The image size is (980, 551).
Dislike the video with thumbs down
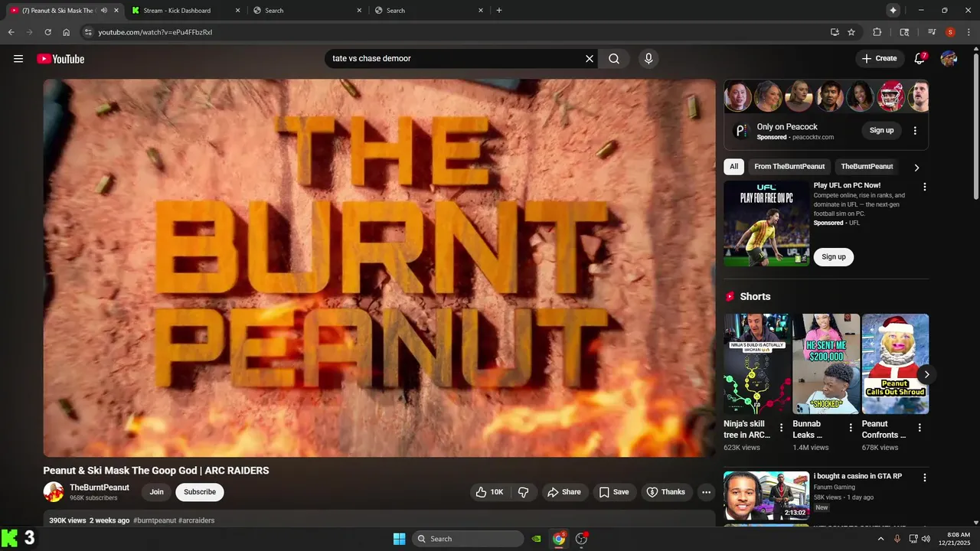pyautogui.click(x=524, y=492)
